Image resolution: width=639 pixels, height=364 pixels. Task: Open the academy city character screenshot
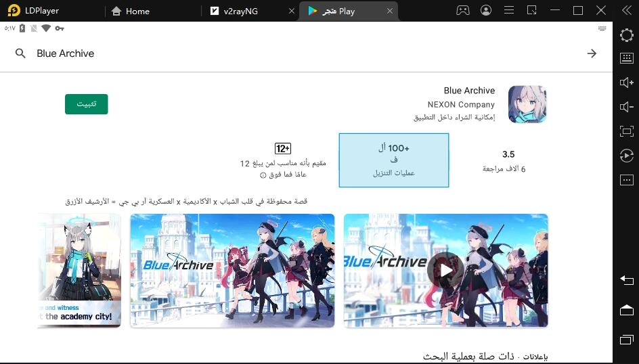click(x=80, y=271)
